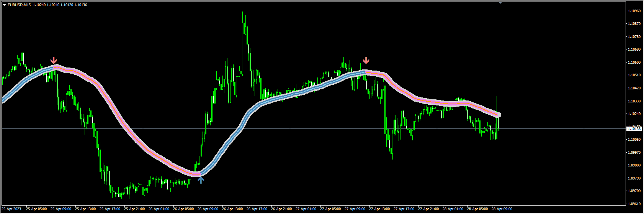Click time scale label 26 Apr 01:00

point(159,209)
